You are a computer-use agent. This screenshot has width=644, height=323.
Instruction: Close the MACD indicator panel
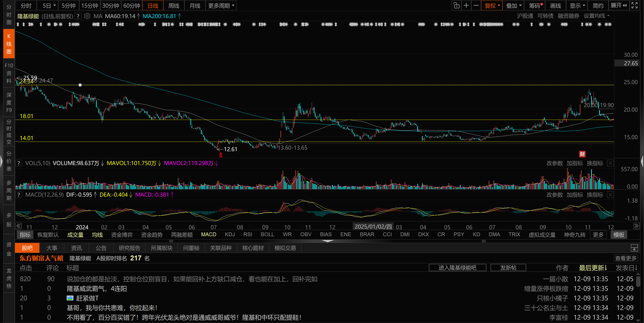(610, 195)
